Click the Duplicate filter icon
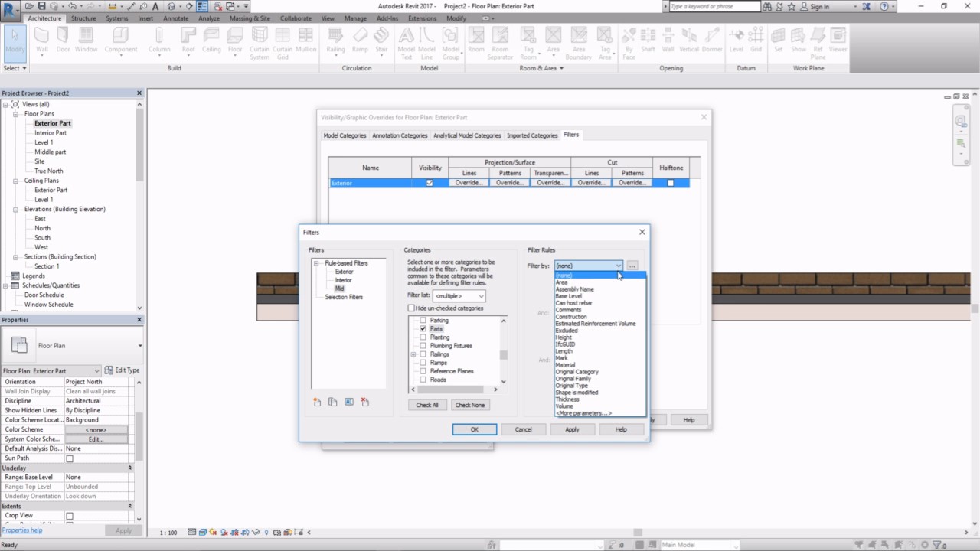980x551 pixels. click(x=332, y=403)
